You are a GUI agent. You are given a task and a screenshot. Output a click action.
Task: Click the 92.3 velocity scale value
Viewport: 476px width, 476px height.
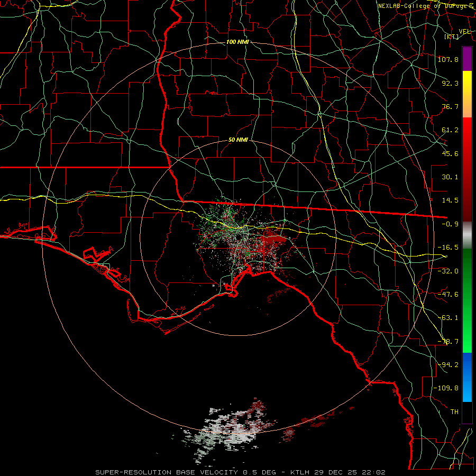450,83
